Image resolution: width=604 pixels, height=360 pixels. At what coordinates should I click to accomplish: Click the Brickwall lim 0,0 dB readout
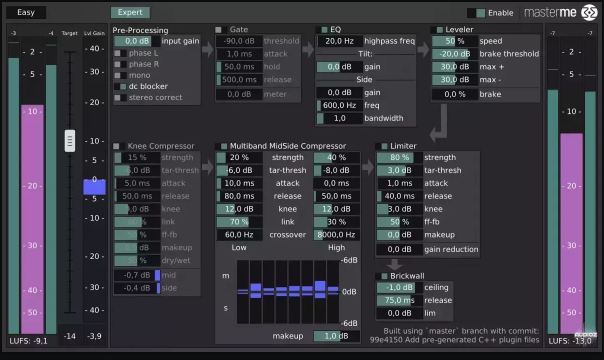coord(399,313)
